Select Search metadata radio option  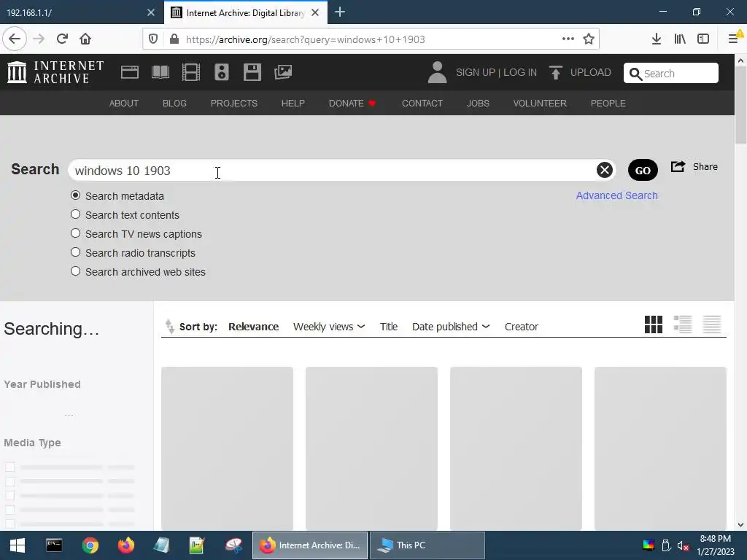[x=75, y=195]
